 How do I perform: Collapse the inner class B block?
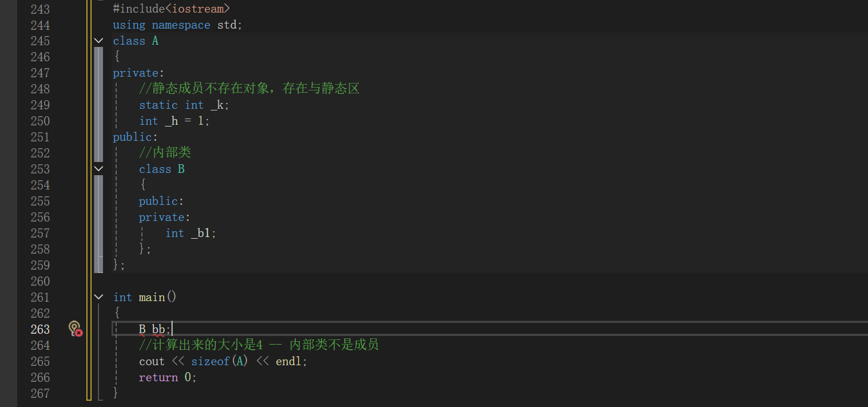pyautogui.click(x=98, y=169)
